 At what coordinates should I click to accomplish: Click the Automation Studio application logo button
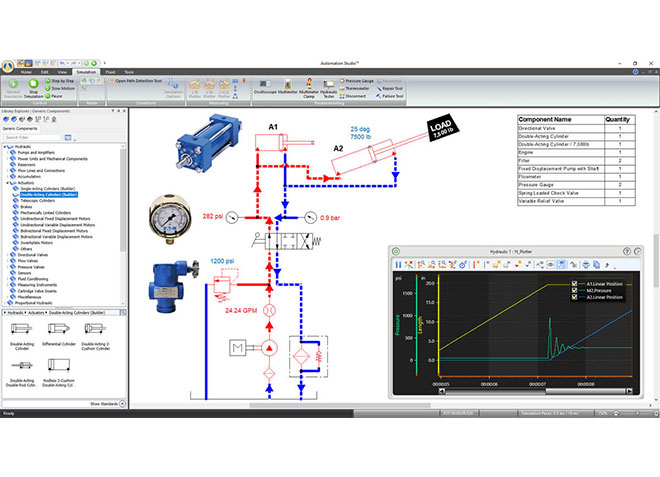(x=8, y=66)
